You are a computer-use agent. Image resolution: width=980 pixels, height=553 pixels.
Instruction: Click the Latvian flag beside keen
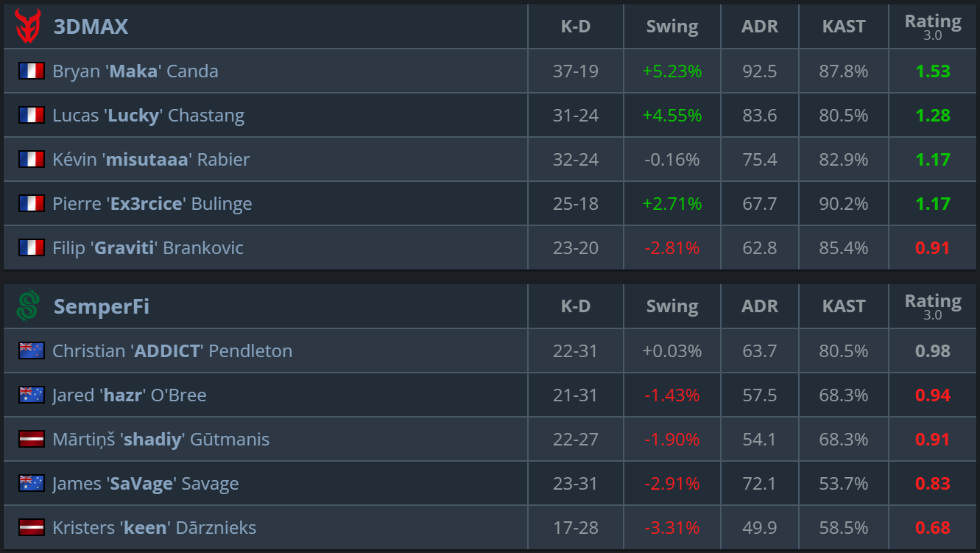click(32, 527)
